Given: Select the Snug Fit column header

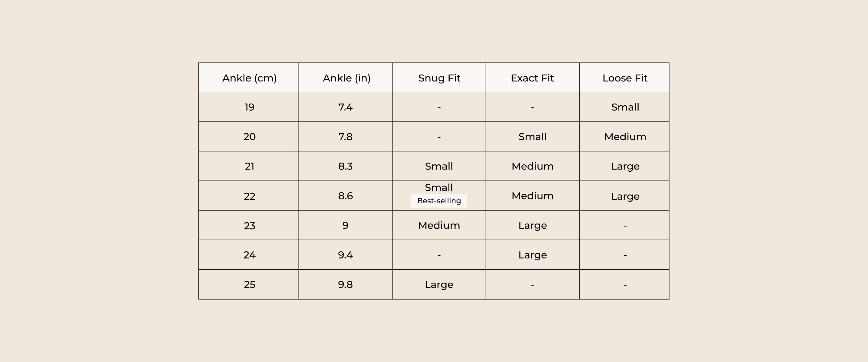Looking at the screenshot, I should (439, 78).
